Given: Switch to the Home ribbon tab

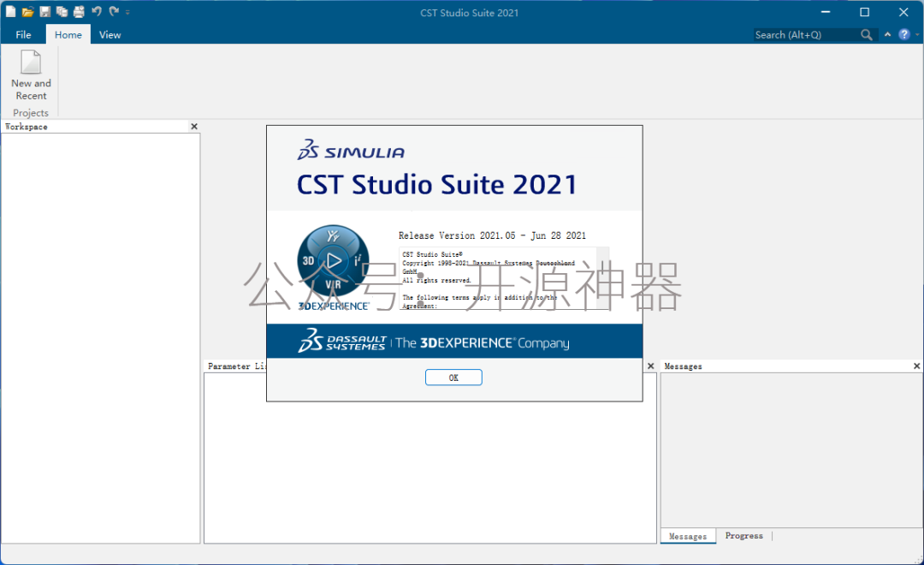Looking at the screenshot, I should tap(68, 35).
